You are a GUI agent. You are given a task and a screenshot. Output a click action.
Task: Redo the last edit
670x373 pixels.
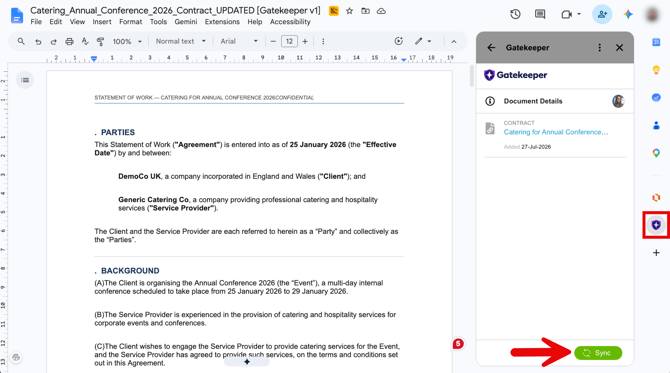click(x=53, y=41)
